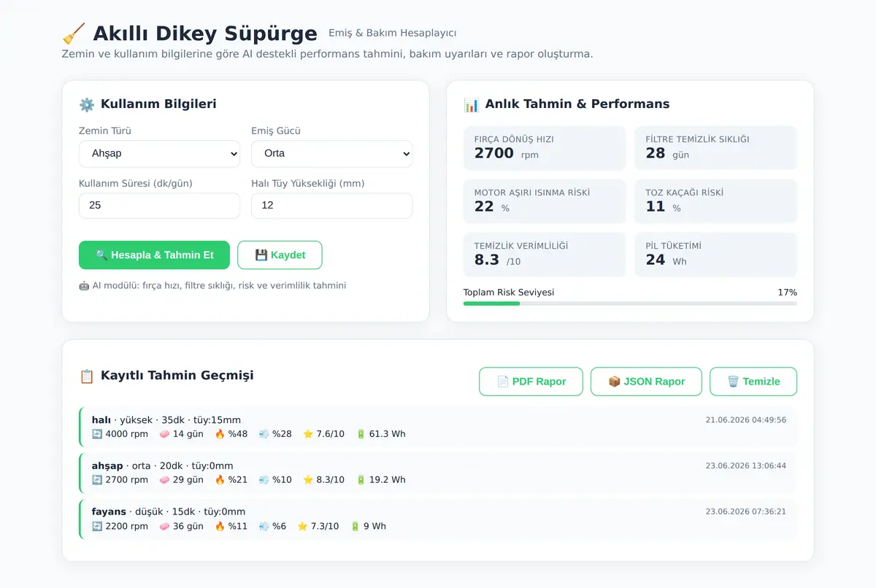The image size is (876, 588).
Task: Click the wind icon beside %28 in halı row
Action: pyautogui.click(x=264, y=434)
